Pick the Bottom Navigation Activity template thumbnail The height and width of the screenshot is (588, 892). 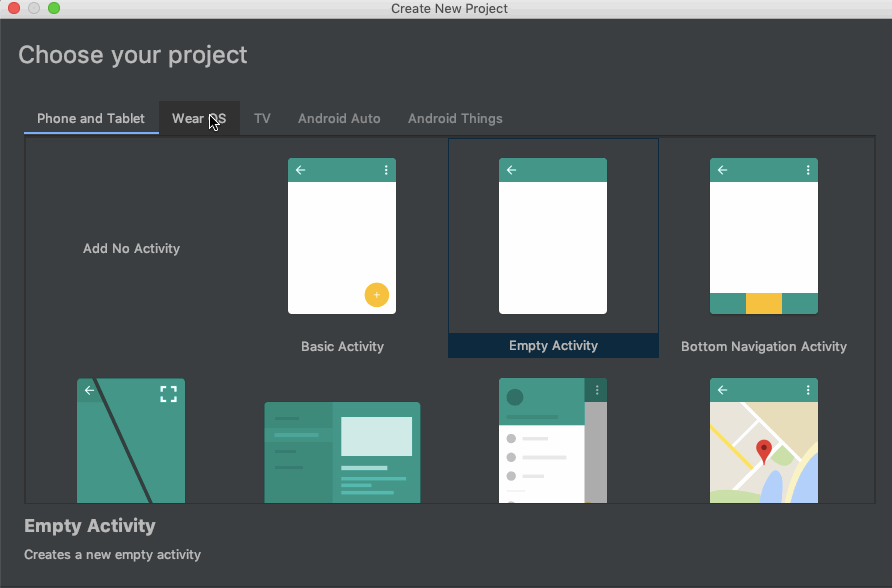[764, 236]
